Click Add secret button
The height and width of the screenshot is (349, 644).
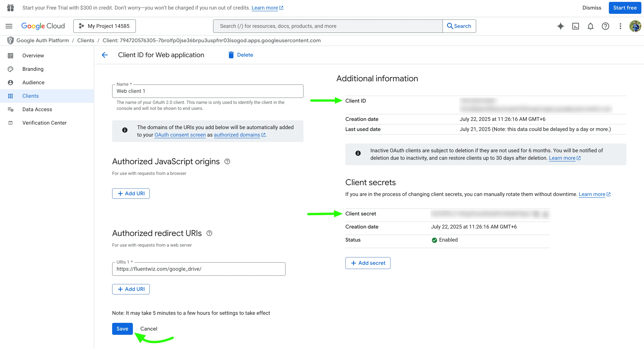pos(368,263)
